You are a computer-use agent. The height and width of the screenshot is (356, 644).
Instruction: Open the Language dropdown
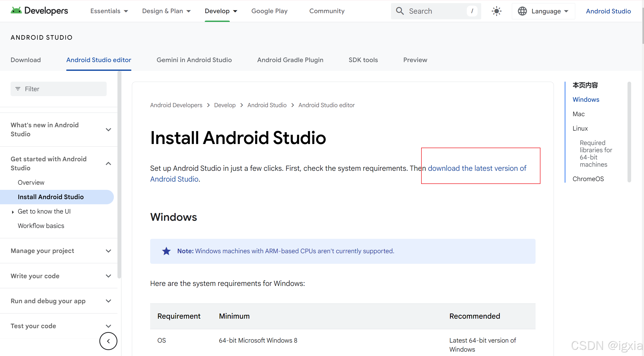(544, 11)
